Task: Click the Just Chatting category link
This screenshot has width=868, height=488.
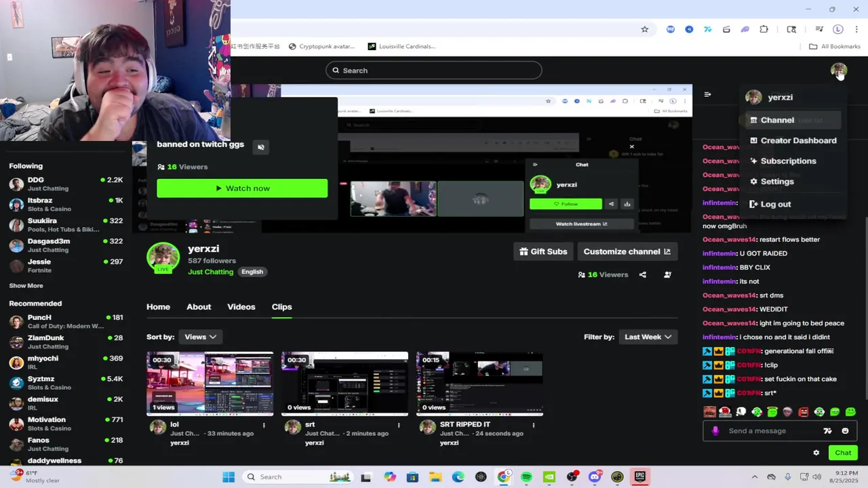Action: pyautogui.click(x=210, y=272)
